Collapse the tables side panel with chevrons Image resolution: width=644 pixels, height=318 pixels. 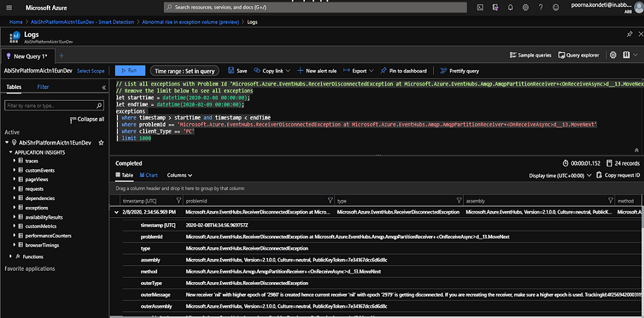(x=103, y=88)
